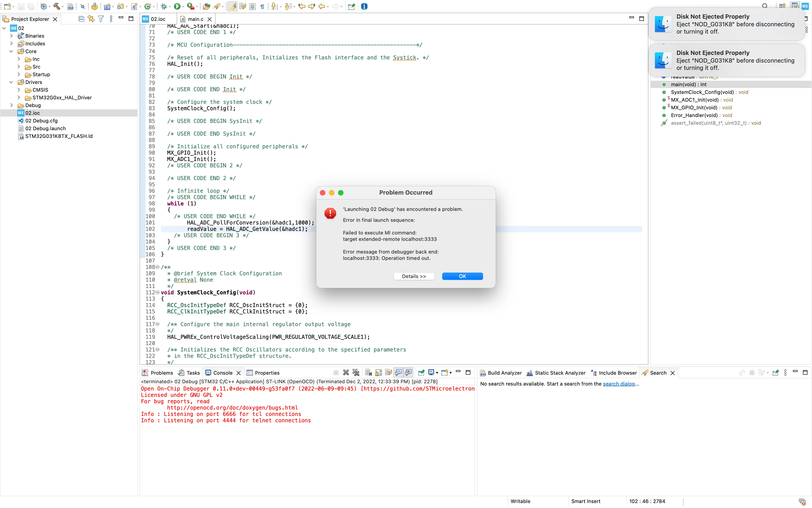The height and width of the screenshot is (508, 812).
Task: Click the Console Scroll Lock icon
Action: [379, 372]
